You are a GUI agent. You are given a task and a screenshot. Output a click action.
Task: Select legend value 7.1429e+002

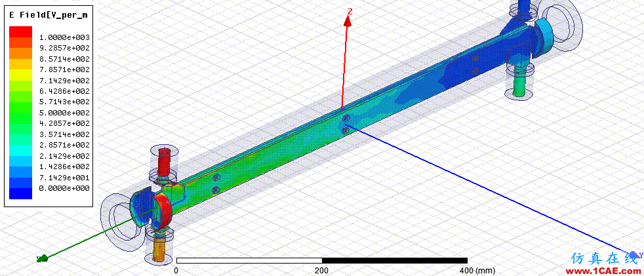tap(64, 81)
